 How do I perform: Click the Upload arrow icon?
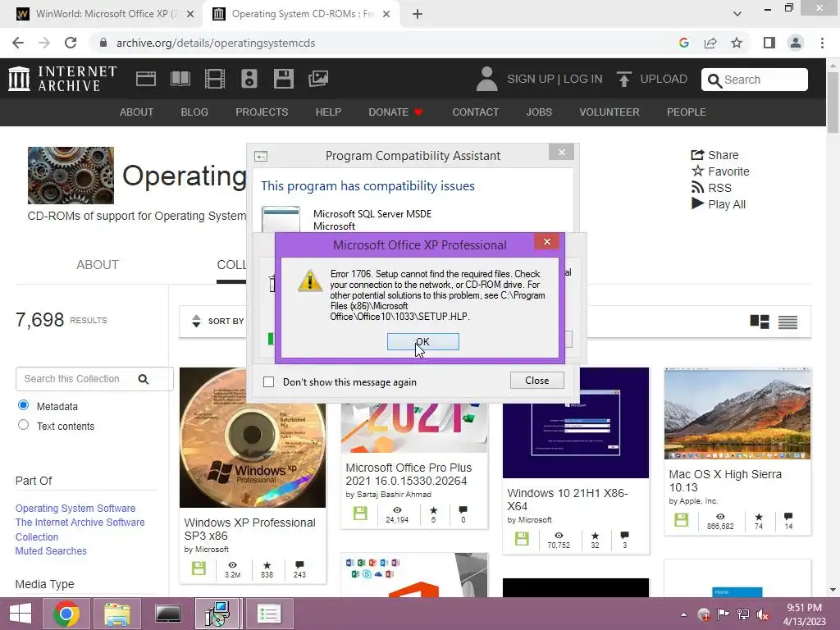623,80
